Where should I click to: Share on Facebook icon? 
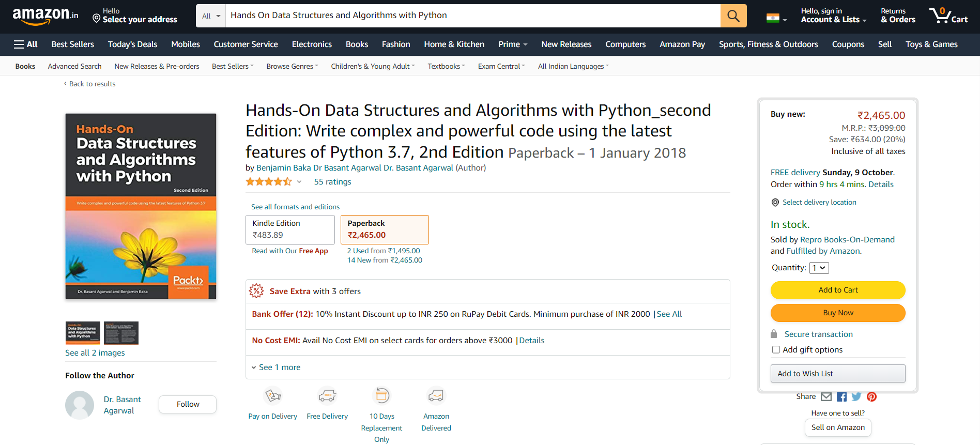click(841, 396)
